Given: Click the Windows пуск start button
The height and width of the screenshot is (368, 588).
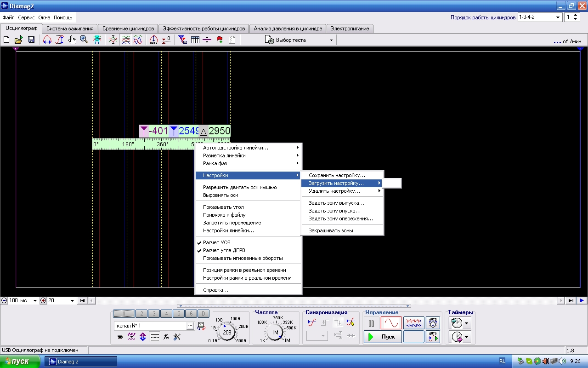Looking at the screenshot, I should coord(21,362).
